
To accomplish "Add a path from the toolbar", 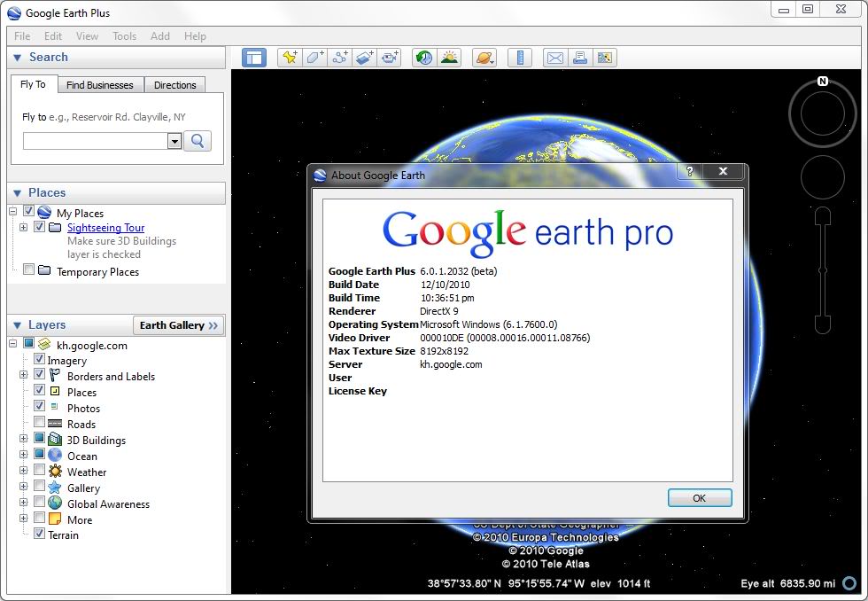I will [x=340, y=58].
